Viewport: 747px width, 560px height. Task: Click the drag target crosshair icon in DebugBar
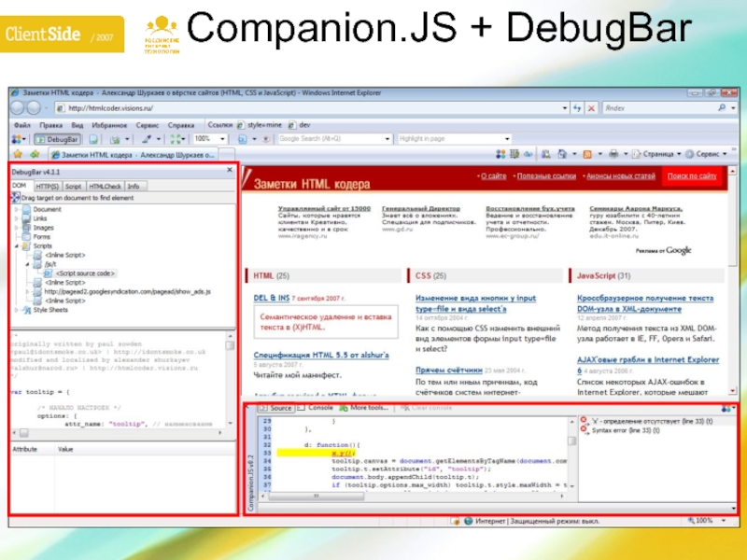tap(15, 197)
